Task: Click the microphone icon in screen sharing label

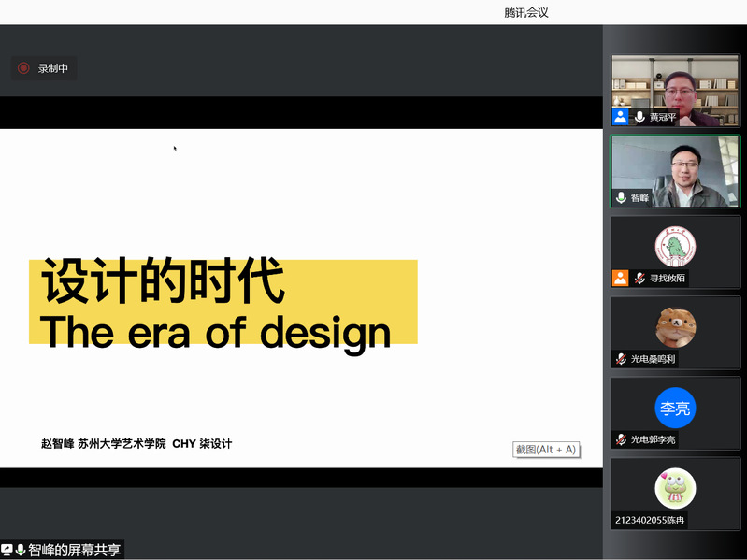Action: [x=21, y=550]
